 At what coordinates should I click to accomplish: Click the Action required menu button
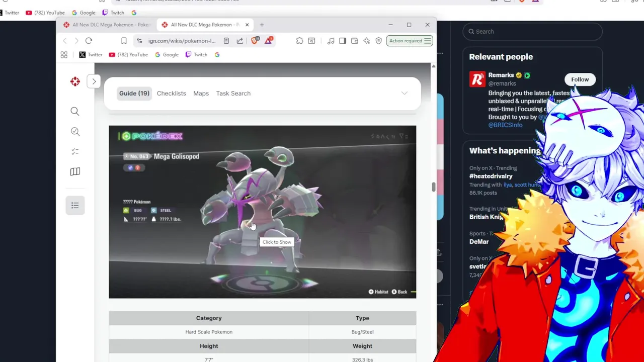410,41
